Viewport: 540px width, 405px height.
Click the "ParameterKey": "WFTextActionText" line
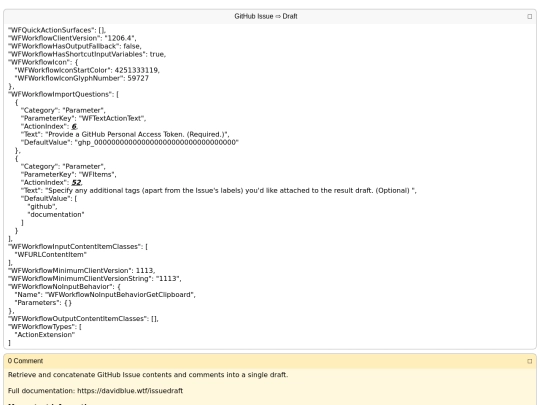[83, 118]
